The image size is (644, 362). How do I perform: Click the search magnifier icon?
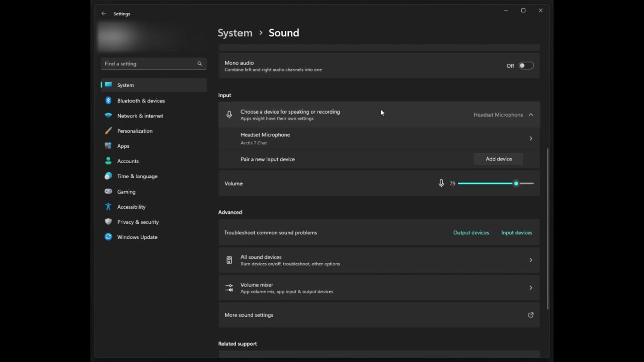[200, 64]
